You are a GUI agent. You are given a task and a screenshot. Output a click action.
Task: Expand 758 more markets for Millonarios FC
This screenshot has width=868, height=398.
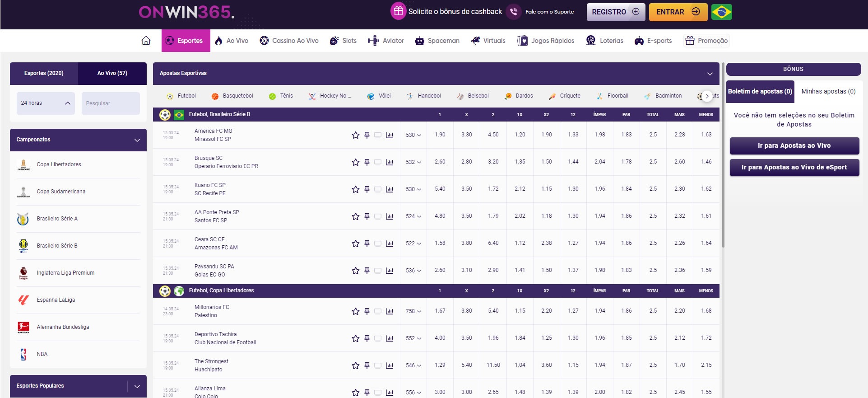pos(413,311)
